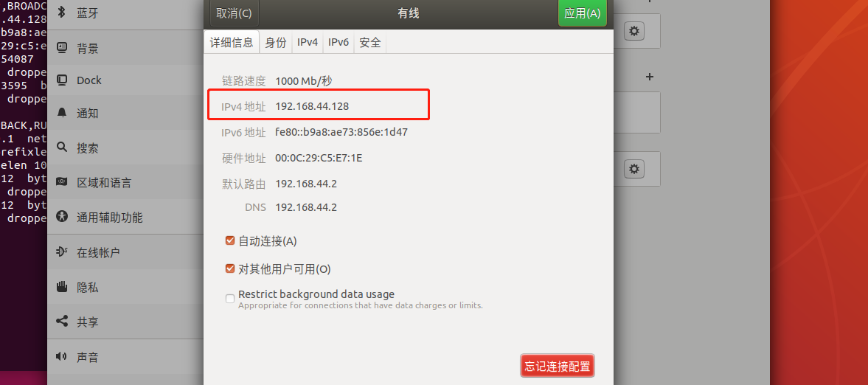The image size is (868, 385).
Task: Click the 背景 monitor icon
Action: point(62,48)
